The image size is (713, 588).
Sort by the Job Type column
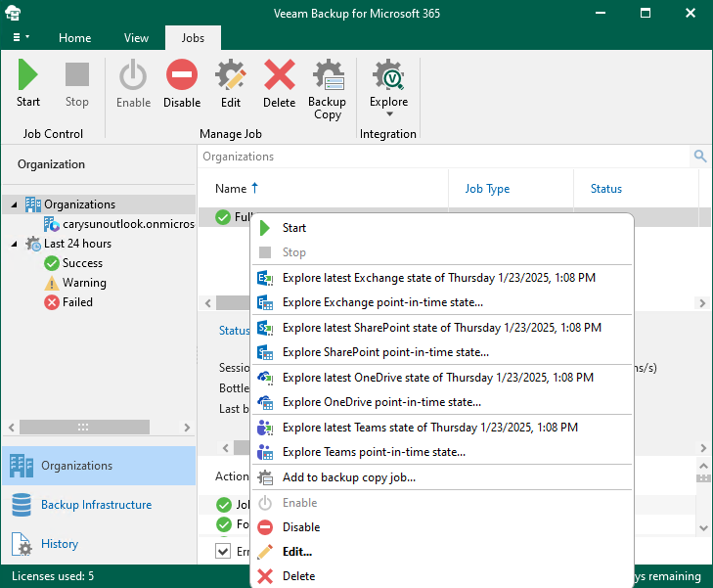click(487, 188)
